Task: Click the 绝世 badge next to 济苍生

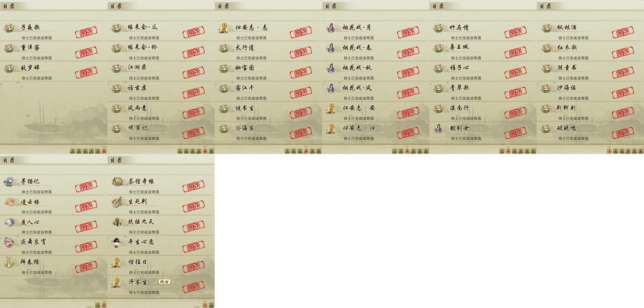Action: click(164, 282)
